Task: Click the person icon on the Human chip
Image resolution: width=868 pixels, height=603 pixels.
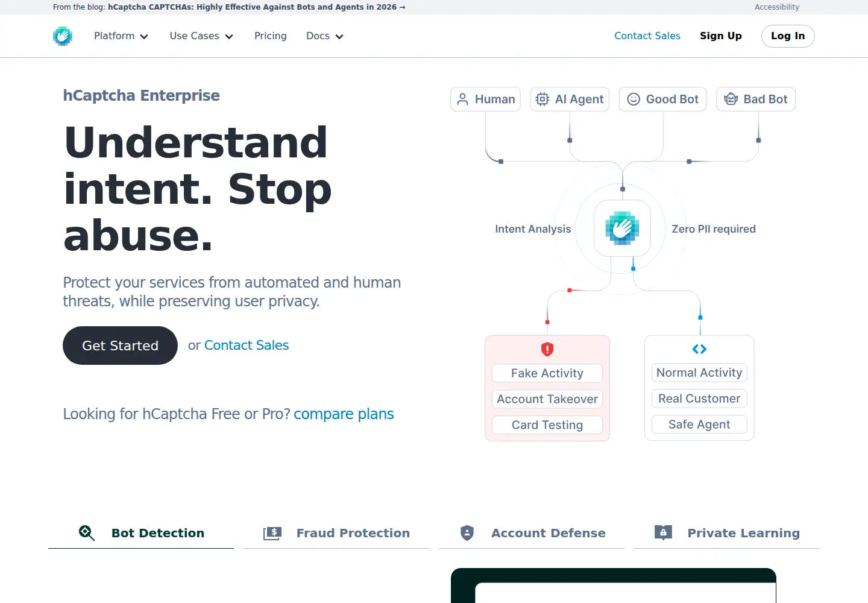Action: 462,99
